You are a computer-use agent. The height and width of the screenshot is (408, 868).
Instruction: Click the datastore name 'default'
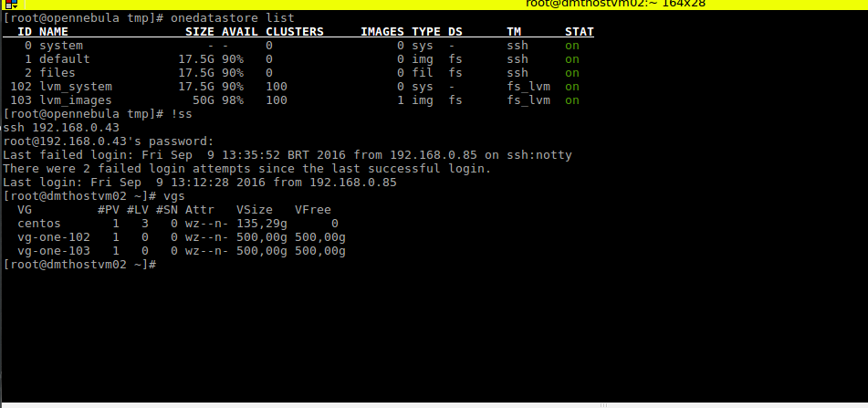click(x=64, y=59)
